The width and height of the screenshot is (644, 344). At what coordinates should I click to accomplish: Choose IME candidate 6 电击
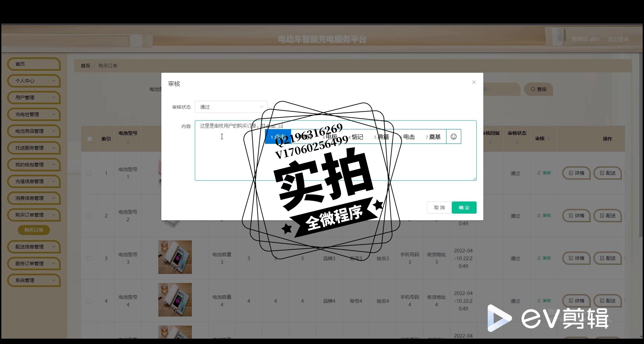pyautogui.click(x=407, y=137)
